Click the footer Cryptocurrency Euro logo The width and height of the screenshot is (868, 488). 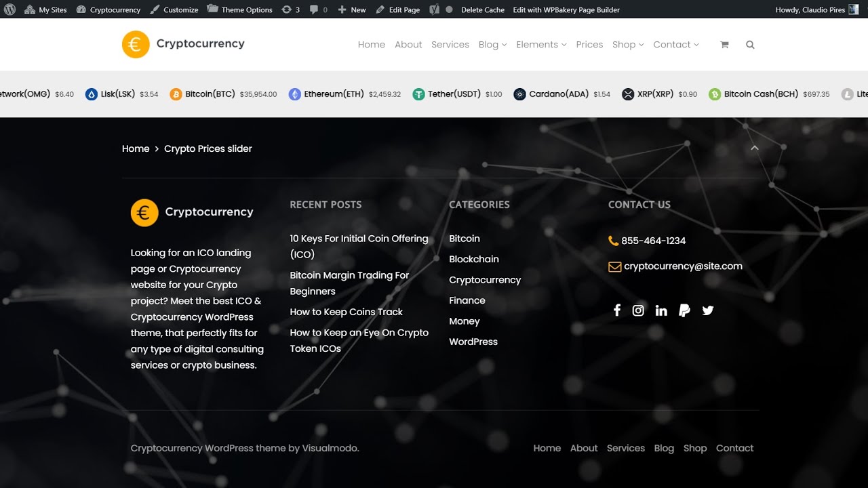click(x=192, y=212)
